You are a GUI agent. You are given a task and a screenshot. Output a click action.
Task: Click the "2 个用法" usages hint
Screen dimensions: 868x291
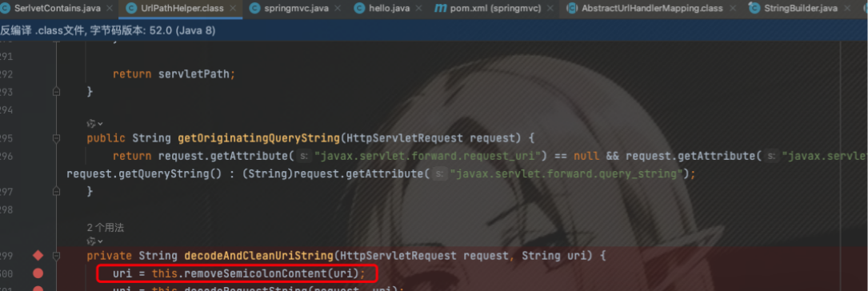pyautogui.click(x=105, y=227)
